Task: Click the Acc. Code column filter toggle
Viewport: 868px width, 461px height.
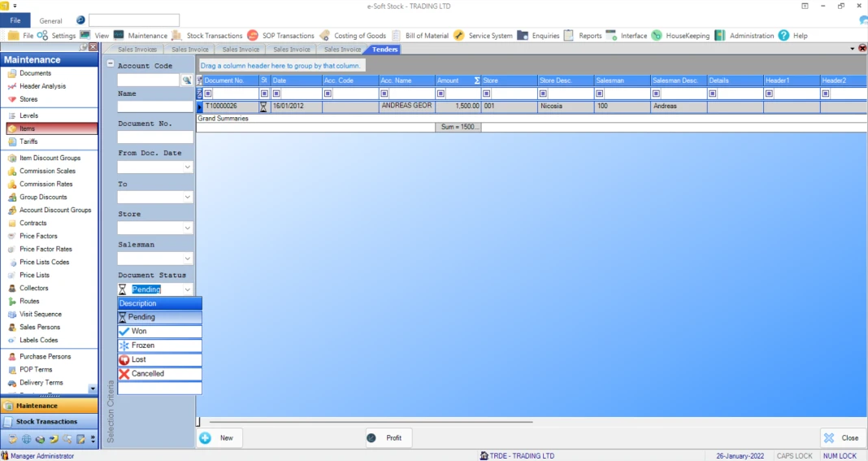Action: [328, 94]
